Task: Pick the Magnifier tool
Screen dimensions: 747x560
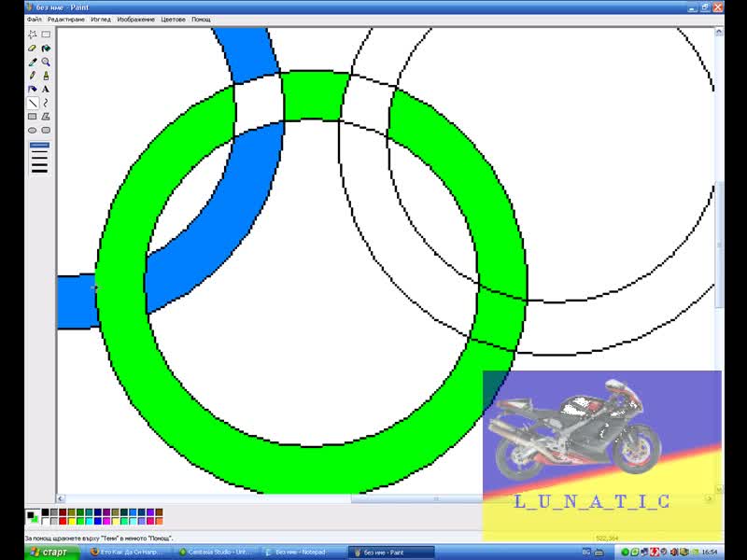Action: tap(46, 62)
